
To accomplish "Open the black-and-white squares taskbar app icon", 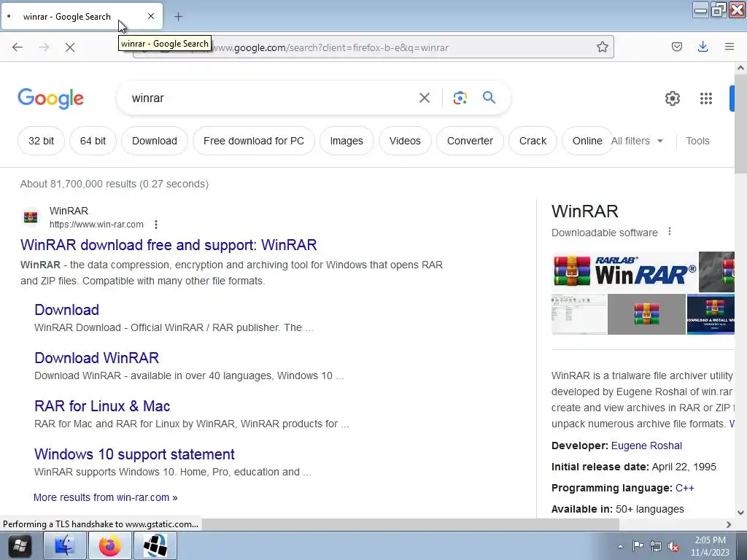I will point(155,545).
